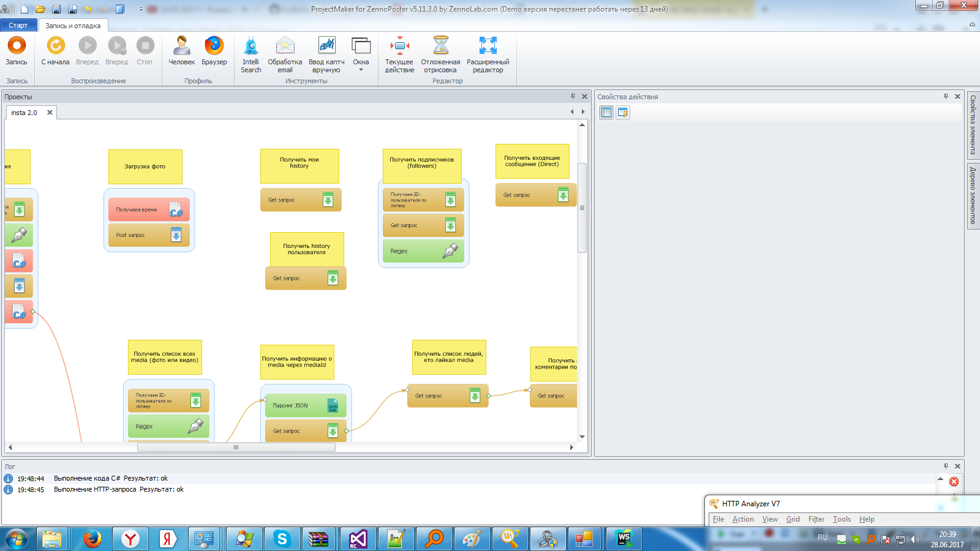980x551 pixels.
Task: Select the Получаем время C# action block
Action: 149,210
